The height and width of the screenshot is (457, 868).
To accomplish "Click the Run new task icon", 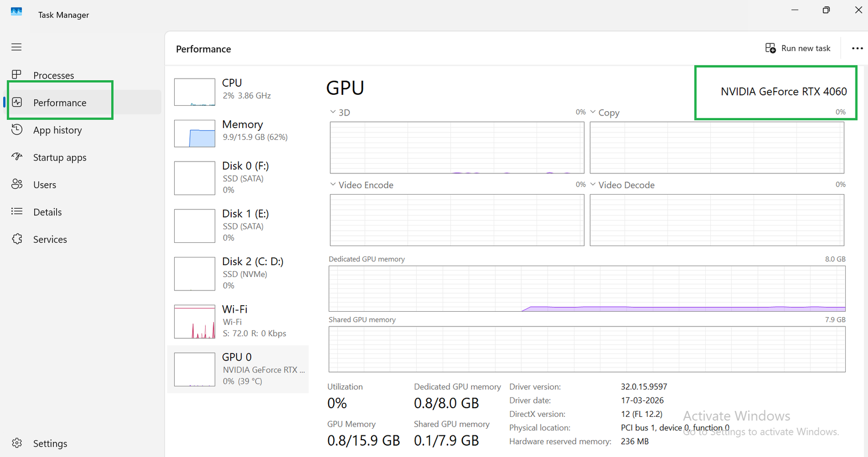I will click(x=770, y=48).
